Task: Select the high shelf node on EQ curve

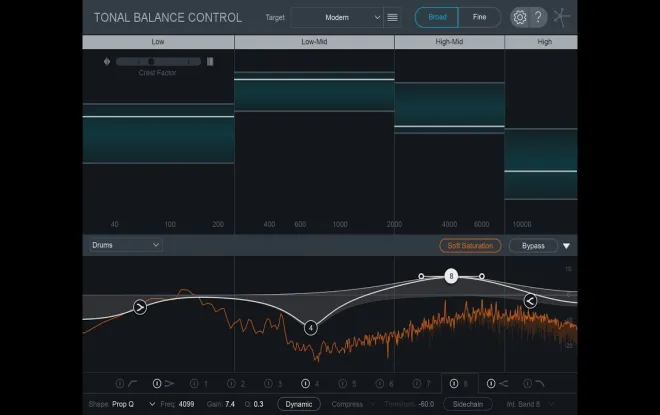Action: [x=530, y=301]
